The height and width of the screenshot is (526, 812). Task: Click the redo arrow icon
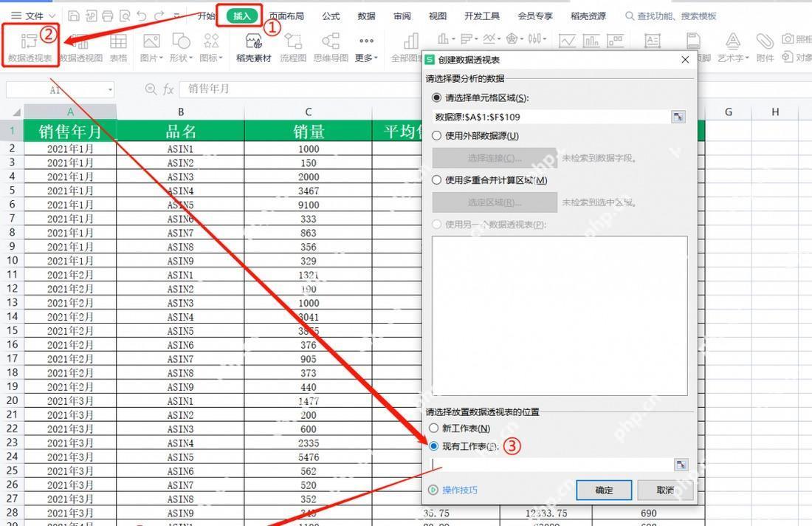tap(159, 16)
